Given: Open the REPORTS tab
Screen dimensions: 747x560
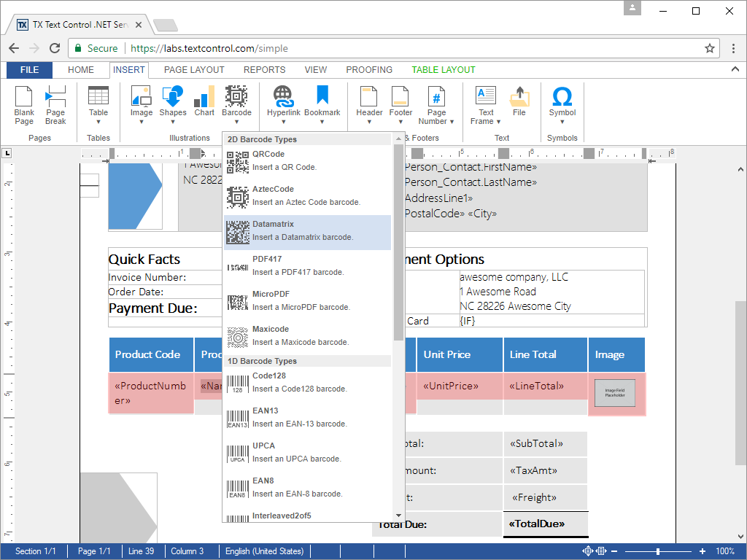Looking at the screenshot, I should [264, 70].
